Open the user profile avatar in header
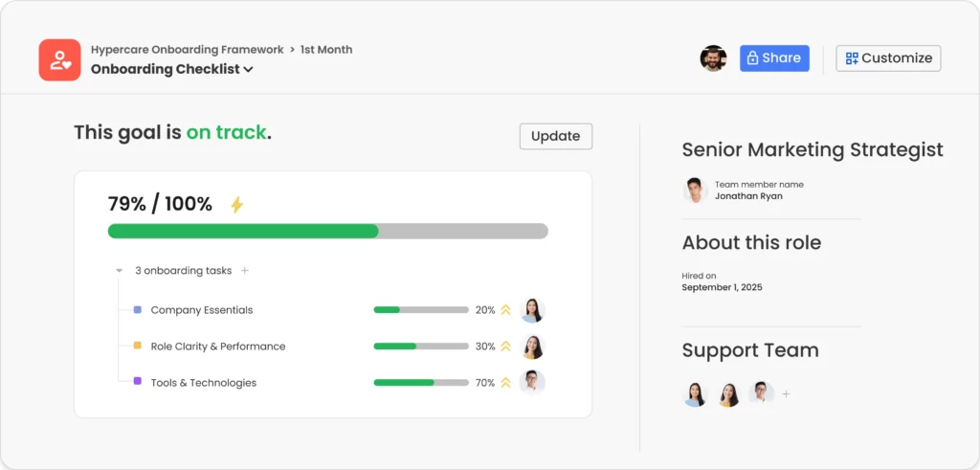 click(713, 58)
